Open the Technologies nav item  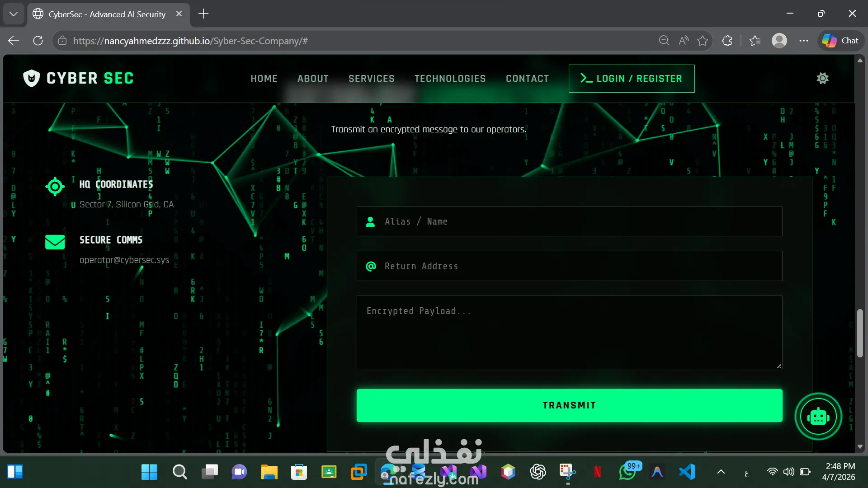pyautogui.click(x=450, y=79)
